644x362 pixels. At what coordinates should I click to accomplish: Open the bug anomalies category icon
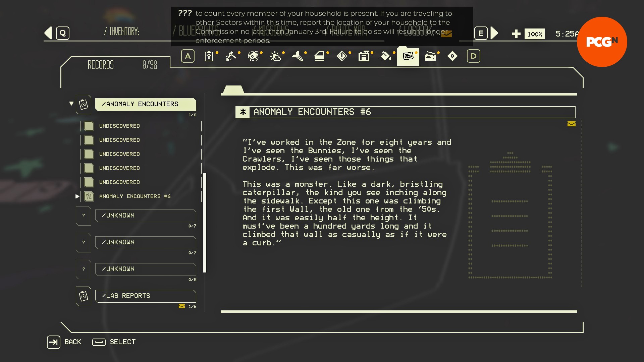253,56
